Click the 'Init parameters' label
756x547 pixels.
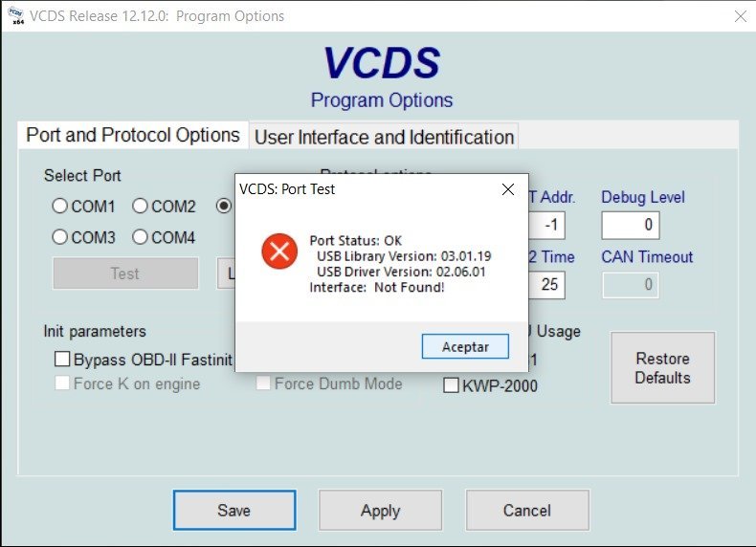[x=95, y=332]
